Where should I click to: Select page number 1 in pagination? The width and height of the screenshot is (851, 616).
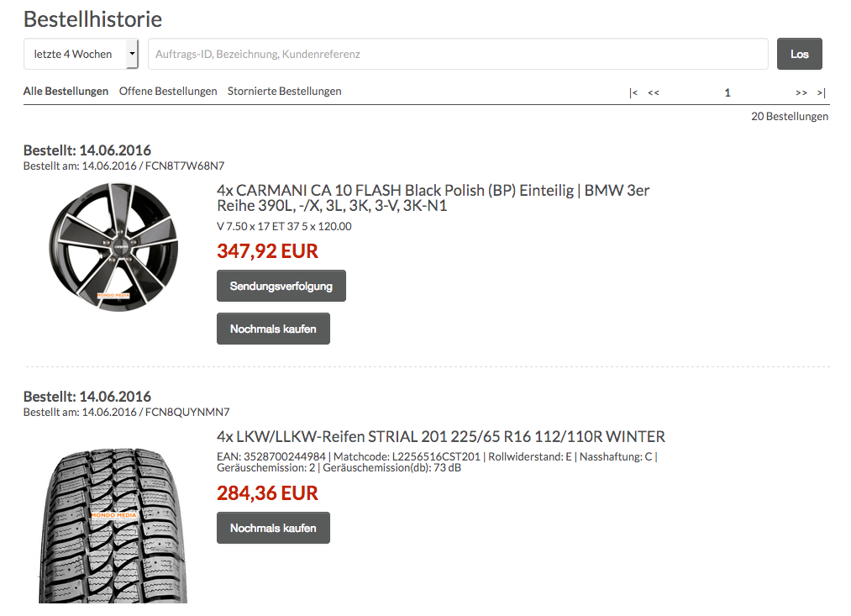[x=728, y=92]
